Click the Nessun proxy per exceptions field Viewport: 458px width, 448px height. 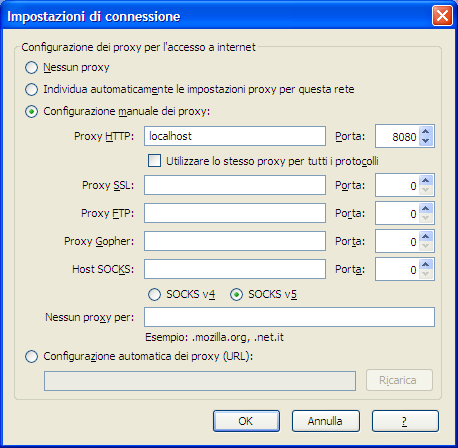(x=289, y=317)
